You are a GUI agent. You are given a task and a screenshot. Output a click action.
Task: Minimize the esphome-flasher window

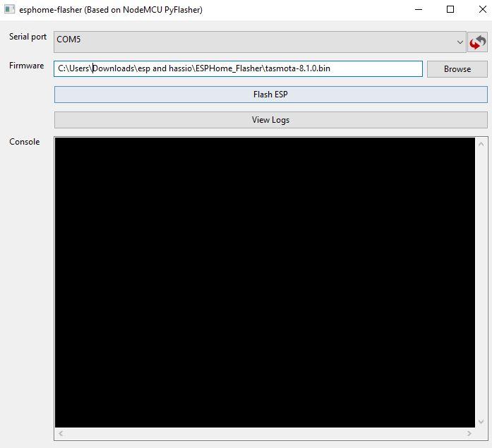coord(419,9)
